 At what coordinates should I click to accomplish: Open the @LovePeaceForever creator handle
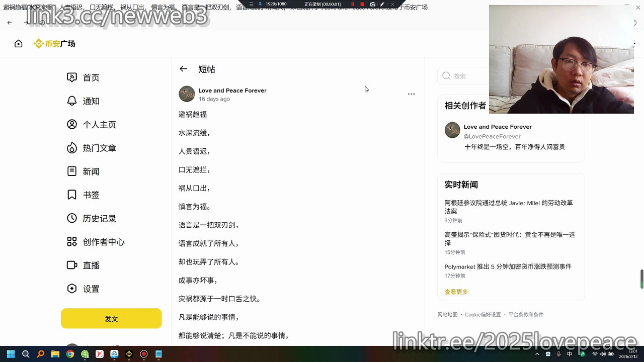click(492, 137)
